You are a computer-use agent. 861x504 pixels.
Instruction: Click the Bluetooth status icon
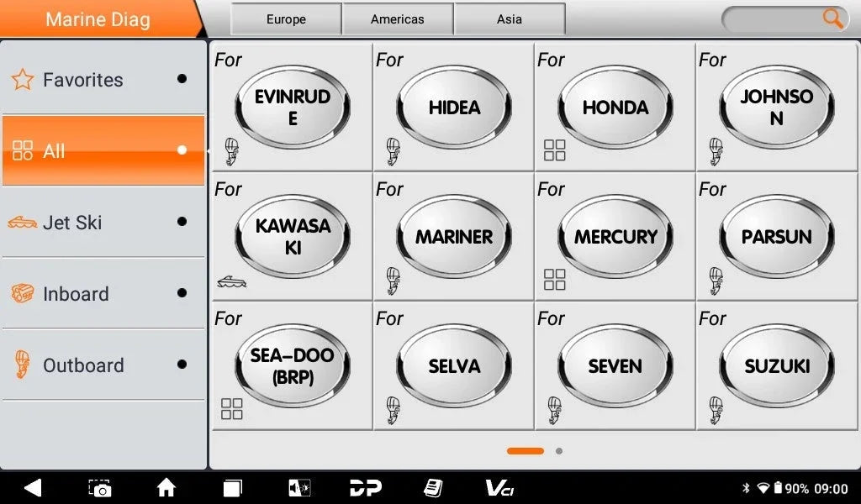(x=746, y=488)
